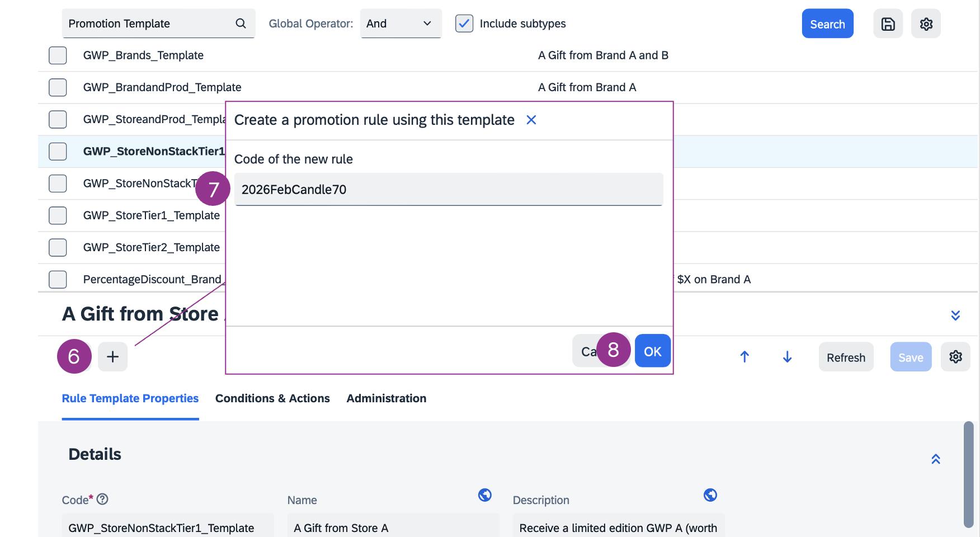Open the Administration tab
This screenshot has width=980, height=537.
click(x=386, y=398)
